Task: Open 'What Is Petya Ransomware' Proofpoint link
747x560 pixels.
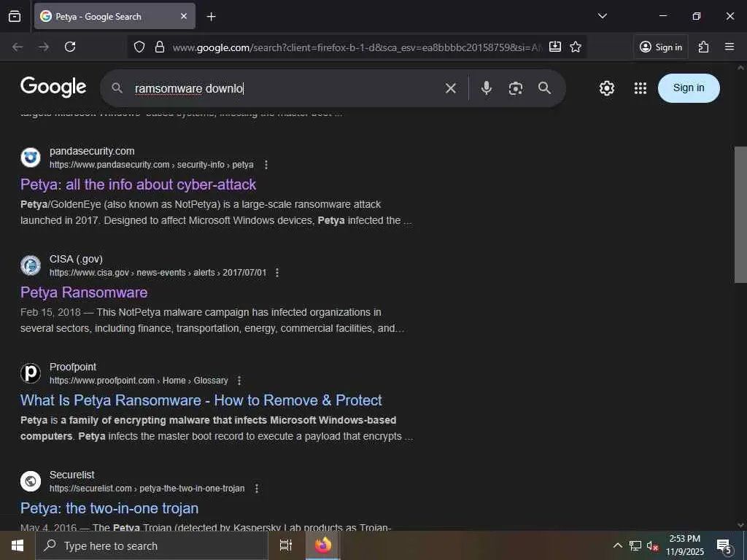Action: (x=201, y=400)
